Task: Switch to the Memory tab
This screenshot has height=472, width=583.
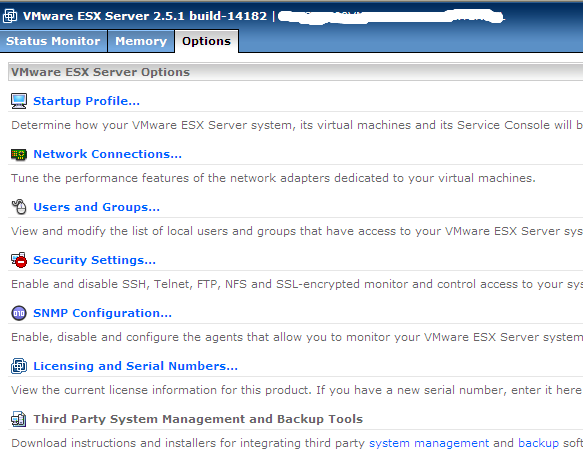Action: [141, 41]
